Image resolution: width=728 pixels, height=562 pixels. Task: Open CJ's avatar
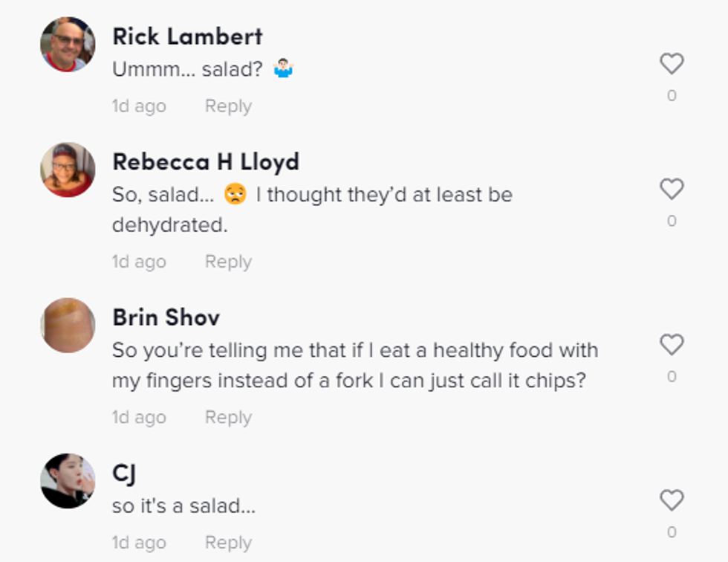68,480
